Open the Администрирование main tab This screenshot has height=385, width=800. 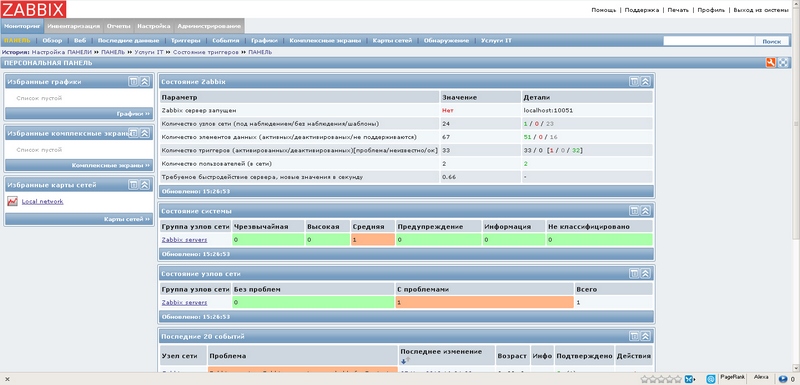click(208, 26)
